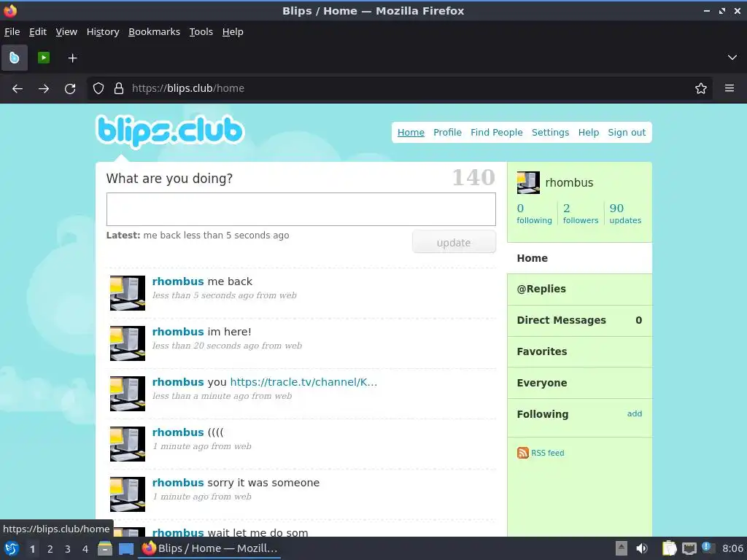This screenshot has width=747, height=560.
Task: Open Find People
Action: tap(496, 133)
